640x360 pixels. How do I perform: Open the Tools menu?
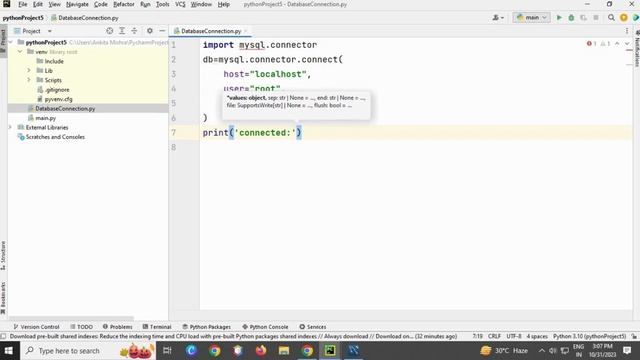point(162,4)
